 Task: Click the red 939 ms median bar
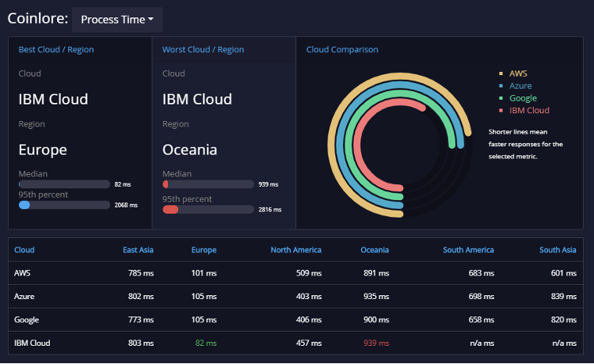pyautogui.click(x=208, y=184)
